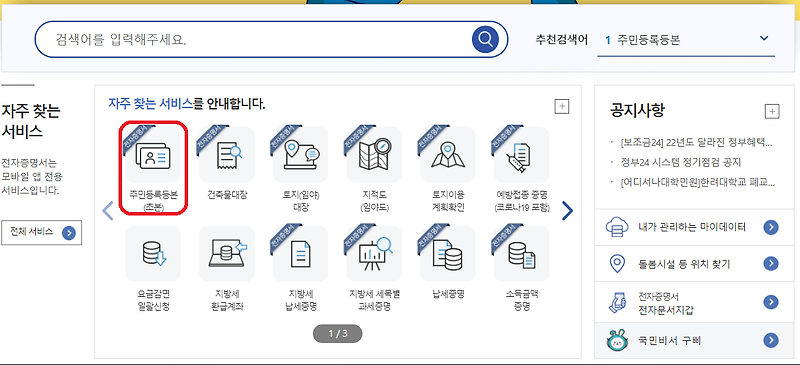
Task: Open the 토지이용계획확인 icon
Action: pyautogui.click(x=448, y=155)
